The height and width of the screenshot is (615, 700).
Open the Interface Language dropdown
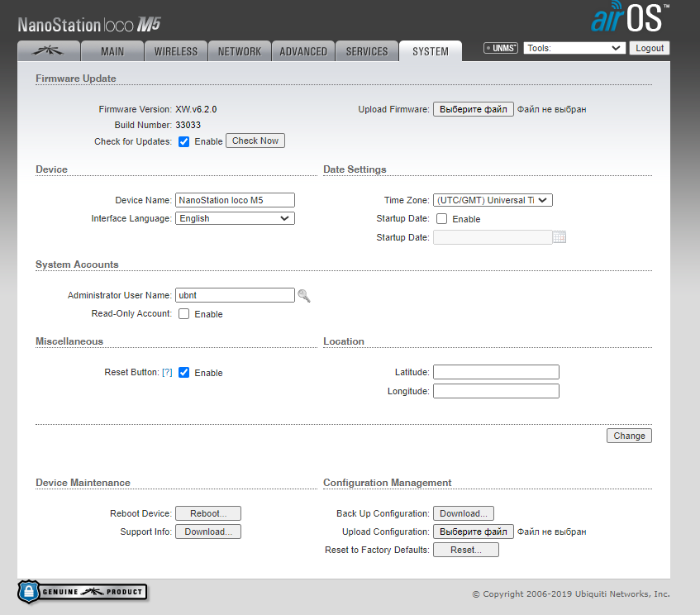[235, 218]
